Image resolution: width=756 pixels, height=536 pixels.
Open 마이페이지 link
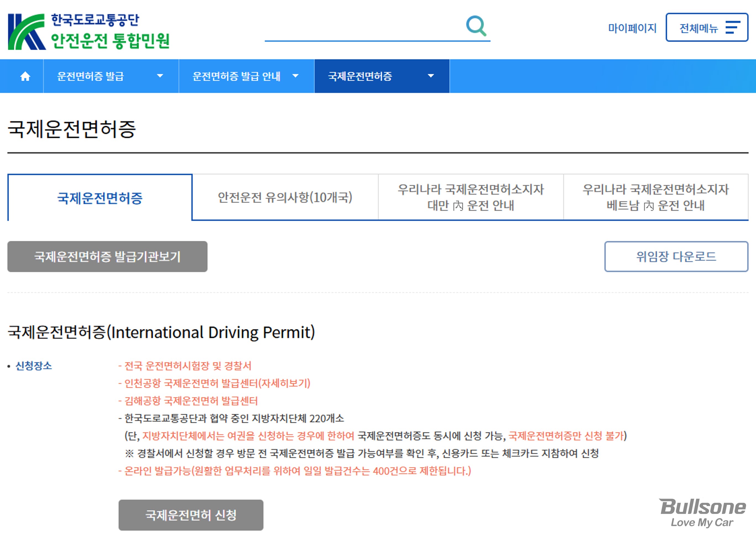[632, 28]
